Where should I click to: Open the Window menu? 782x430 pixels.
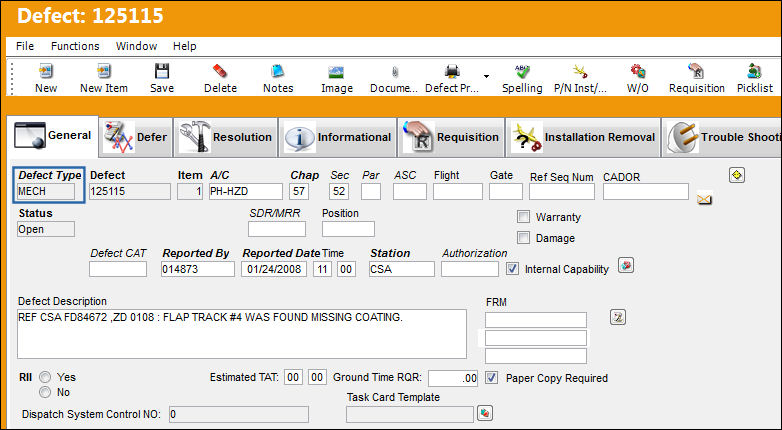136,46
